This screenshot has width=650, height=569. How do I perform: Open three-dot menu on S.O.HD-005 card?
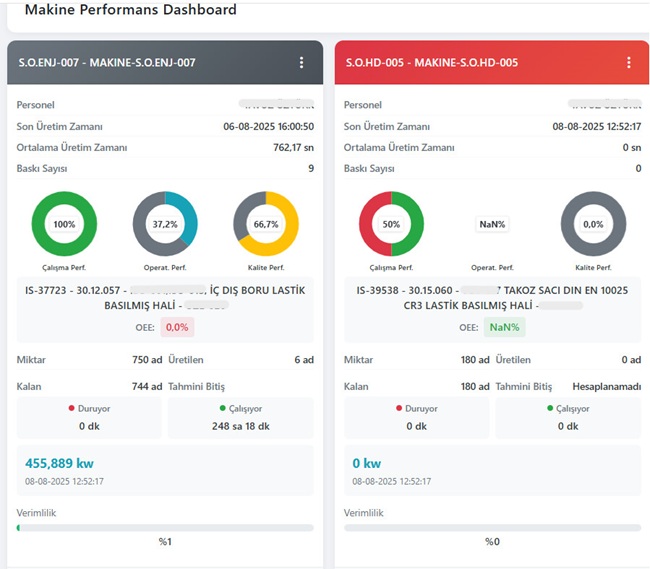coord(628,62)
